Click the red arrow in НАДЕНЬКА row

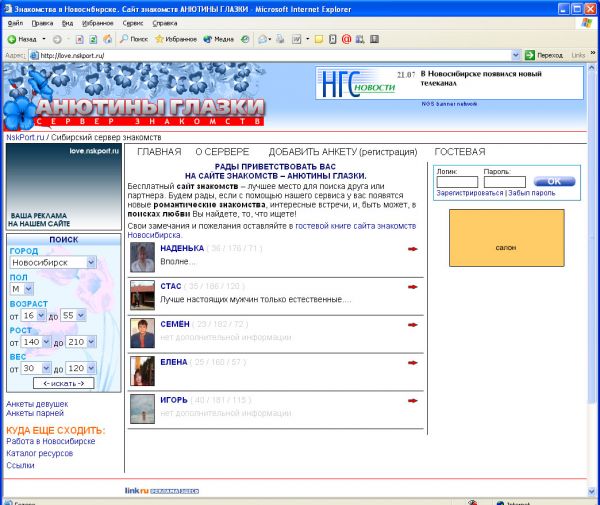click(x=412, y=249)
